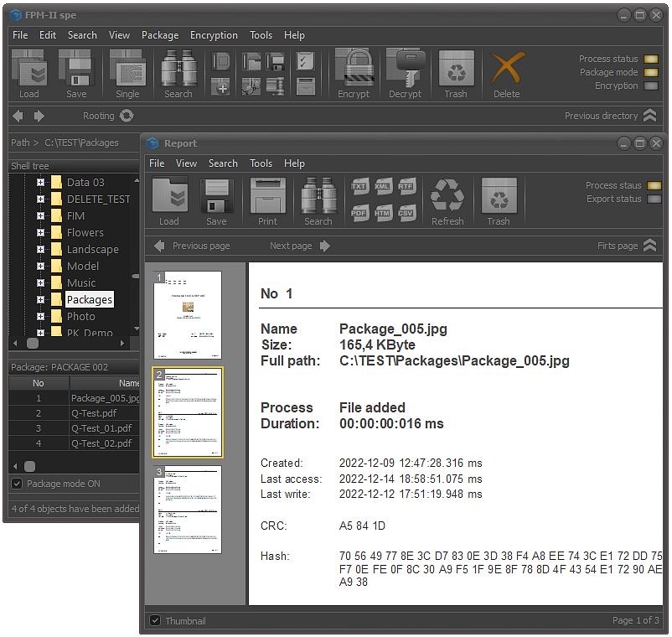Viewport: 672px width, 637px height.
Task: Click Load in the Report window toolbar
Action: (x=169, y=201)
